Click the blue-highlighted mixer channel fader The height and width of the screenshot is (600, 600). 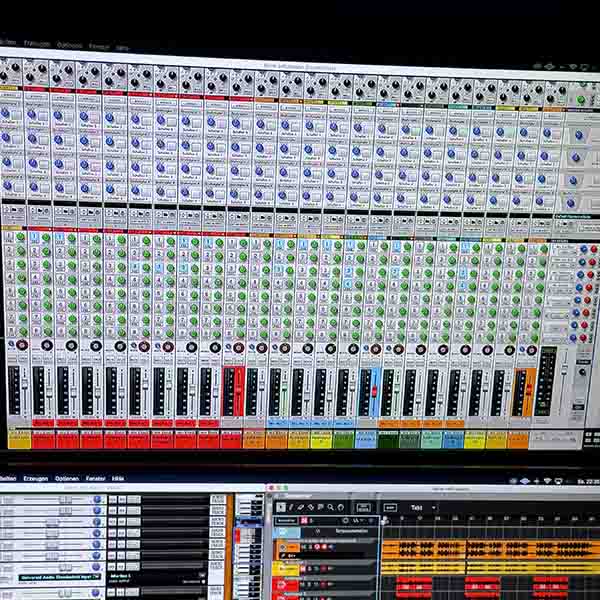375,392
